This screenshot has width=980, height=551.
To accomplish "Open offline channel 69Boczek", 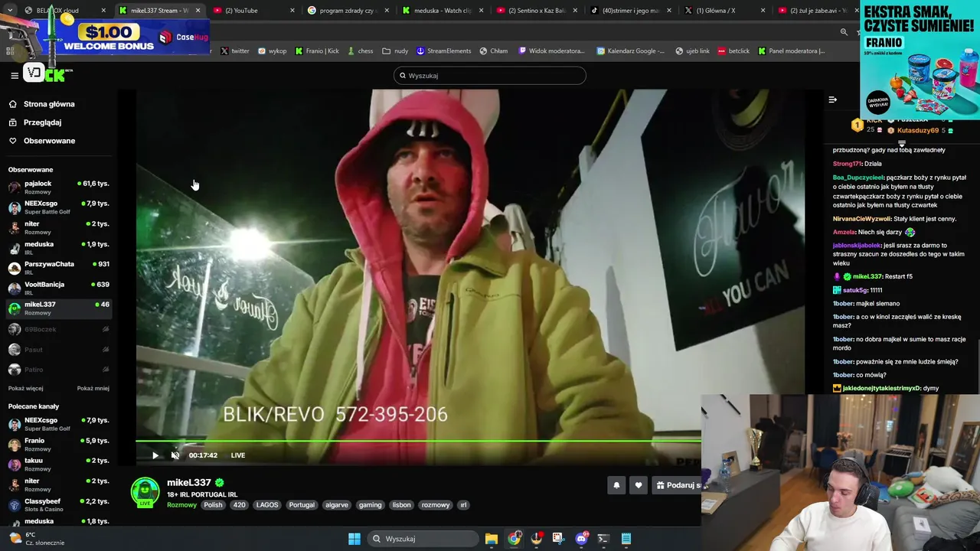I will pyautogui.click(x=59, y=329).
